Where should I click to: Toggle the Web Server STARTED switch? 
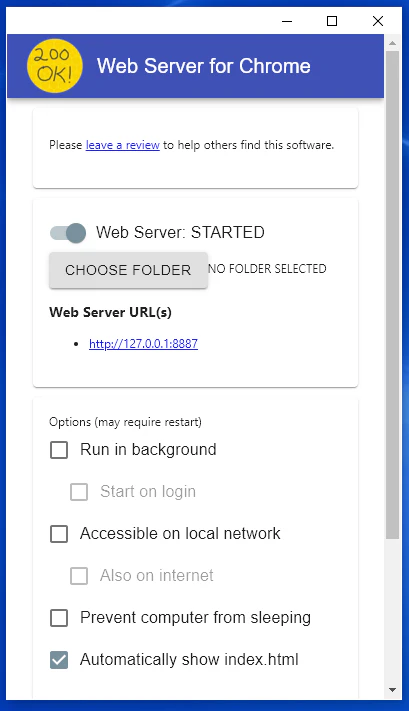tap(68, 233)
